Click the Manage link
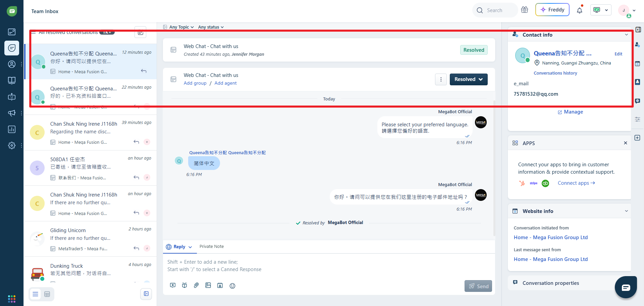 (x=570, y=112)
